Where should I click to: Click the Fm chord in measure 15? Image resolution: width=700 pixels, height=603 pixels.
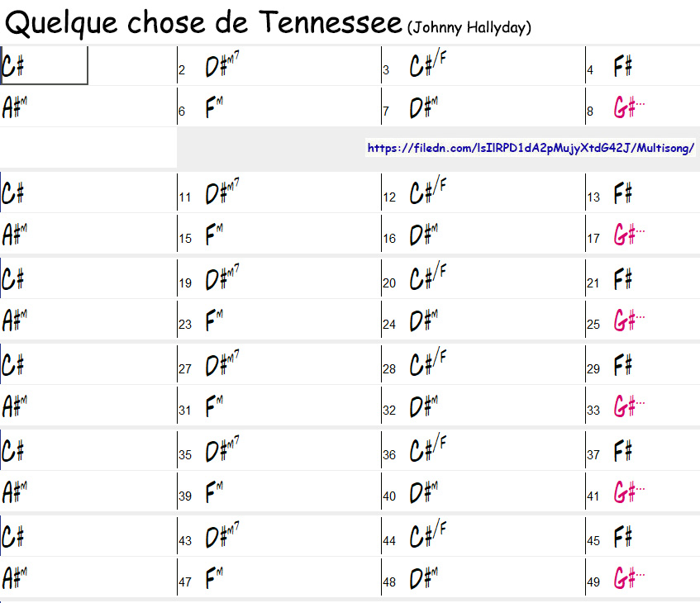(214, 235)
